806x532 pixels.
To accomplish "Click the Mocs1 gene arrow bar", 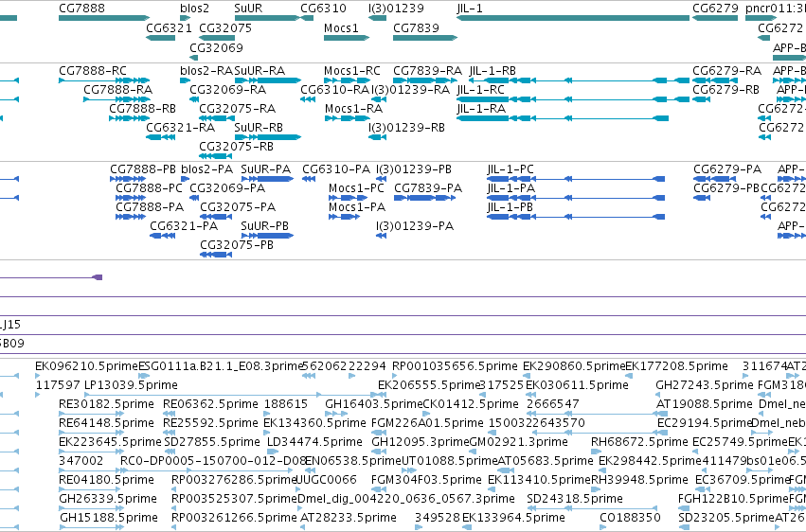I will coord(347,38).
